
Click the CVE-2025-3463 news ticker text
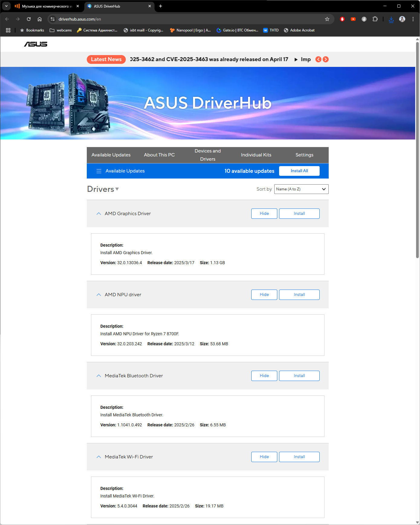pyautogui.click(x=209, y=59)
